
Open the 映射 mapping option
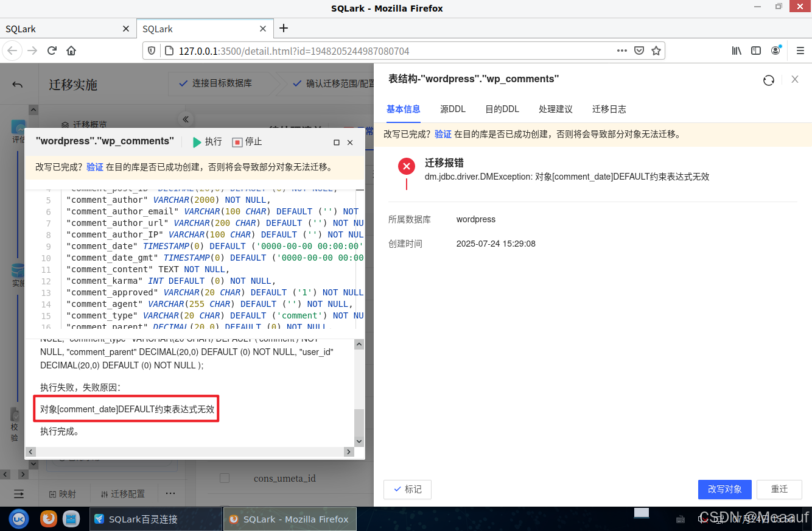(x=62, y=494)
